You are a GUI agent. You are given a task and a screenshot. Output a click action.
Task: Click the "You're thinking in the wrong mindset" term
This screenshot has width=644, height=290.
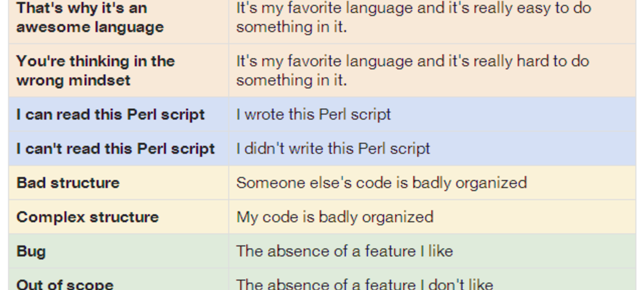click(x=95, y=71)
